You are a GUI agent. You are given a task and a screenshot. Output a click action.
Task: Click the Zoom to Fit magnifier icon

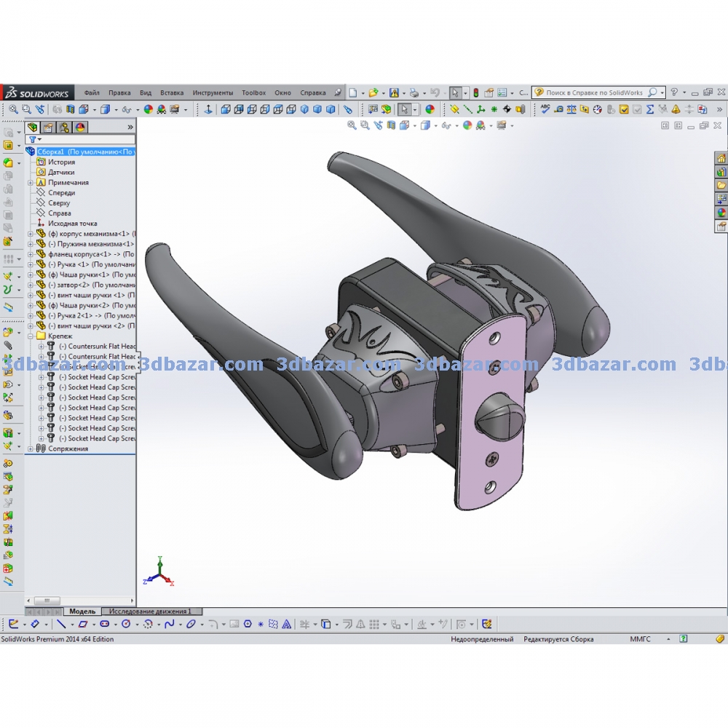click(14, 109)
